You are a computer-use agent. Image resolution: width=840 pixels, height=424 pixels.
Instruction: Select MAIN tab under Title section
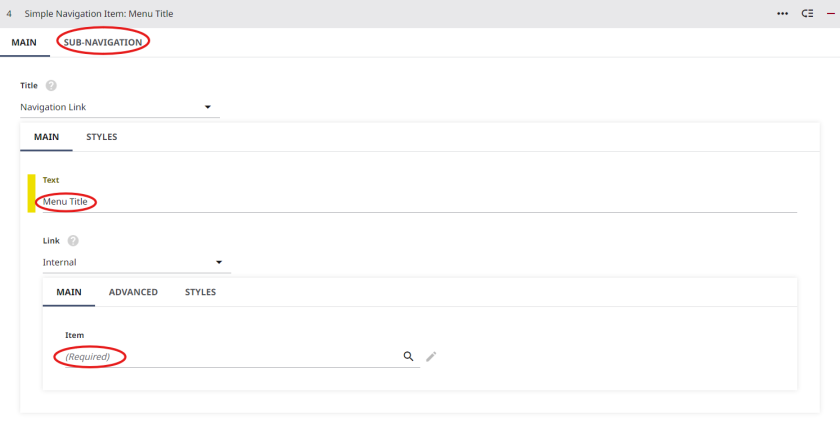click(x=46, y=137)
